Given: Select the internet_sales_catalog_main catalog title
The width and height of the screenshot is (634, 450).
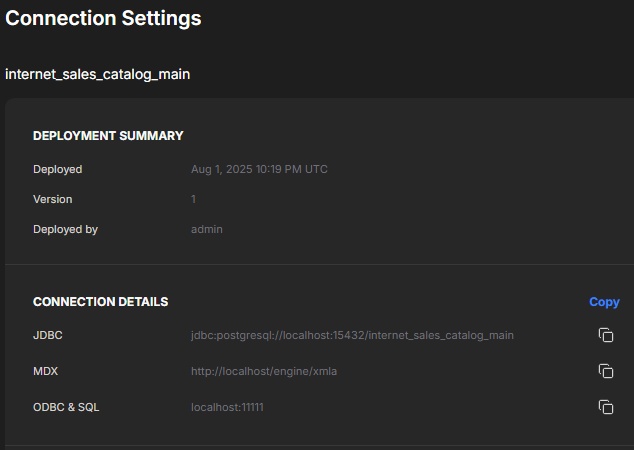Looking at the screenshot, I should click(97, 74).
